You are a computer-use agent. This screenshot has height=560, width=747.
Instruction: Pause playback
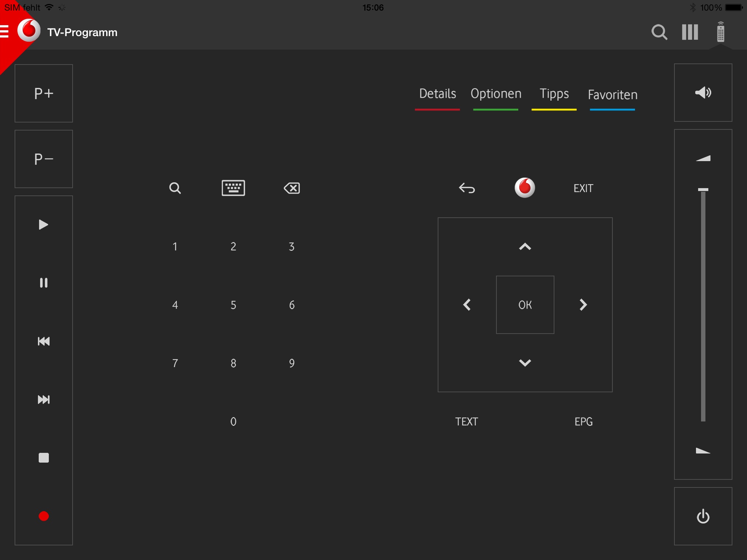[44, 283]
